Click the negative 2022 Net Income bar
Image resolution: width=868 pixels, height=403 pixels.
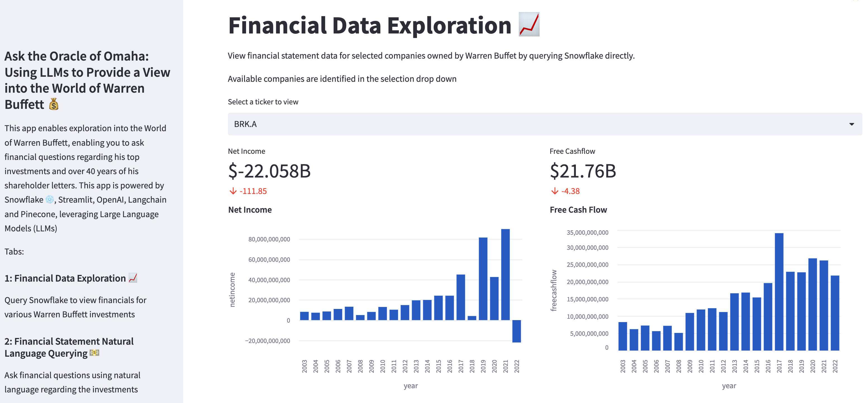(516, 331)
